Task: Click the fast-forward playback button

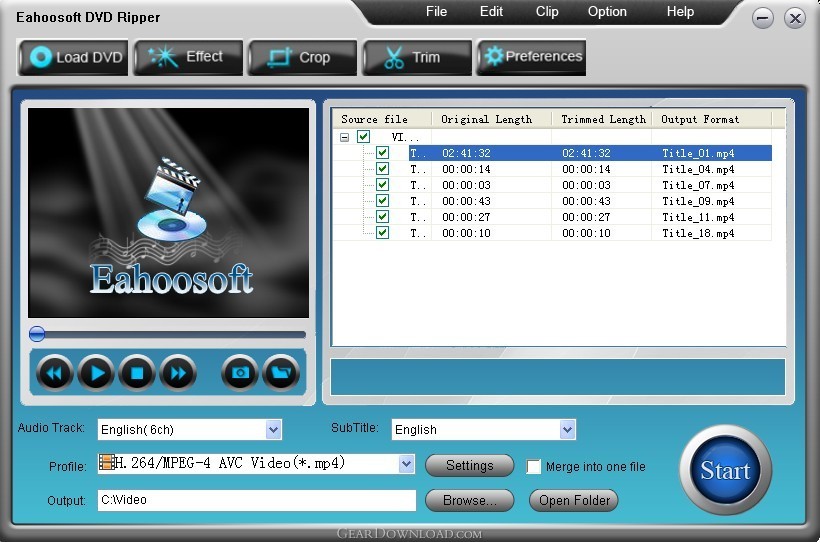Action: tap(178, 373)
